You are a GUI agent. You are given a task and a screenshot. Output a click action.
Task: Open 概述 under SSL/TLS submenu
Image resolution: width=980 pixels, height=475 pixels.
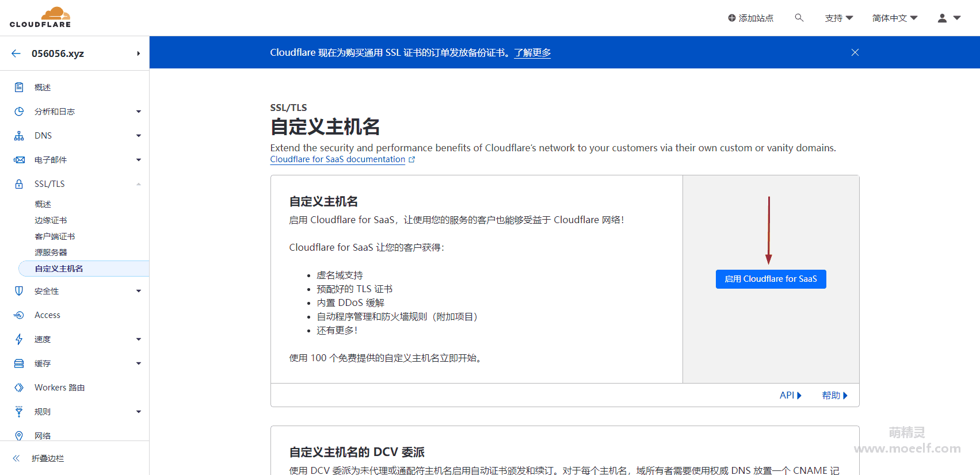(x=43, y=204)
